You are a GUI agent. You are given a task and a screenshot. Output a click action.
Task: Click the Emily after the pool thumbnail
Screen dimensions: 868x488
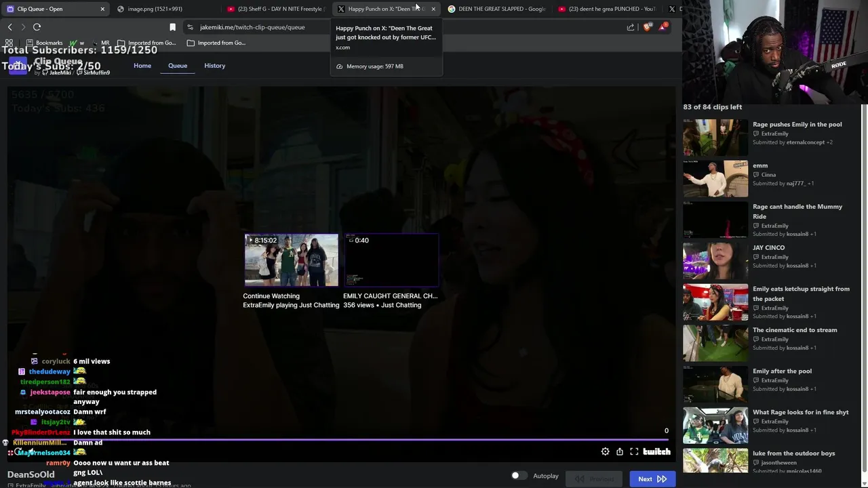tap(715, 384)
